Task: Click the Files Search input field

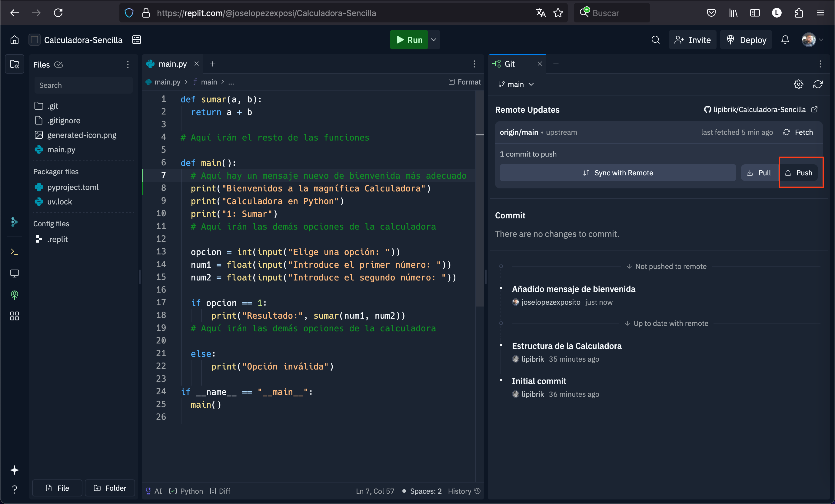Action: [83, 85]
